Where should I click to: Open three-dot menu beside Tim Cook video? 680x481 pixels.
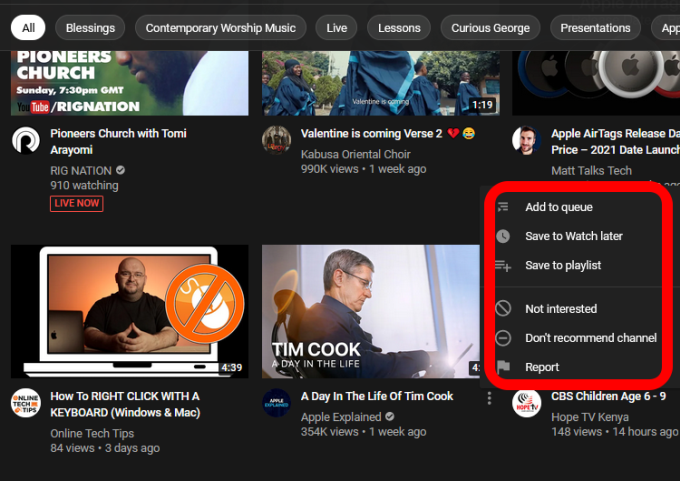click(x=489, y=398)
